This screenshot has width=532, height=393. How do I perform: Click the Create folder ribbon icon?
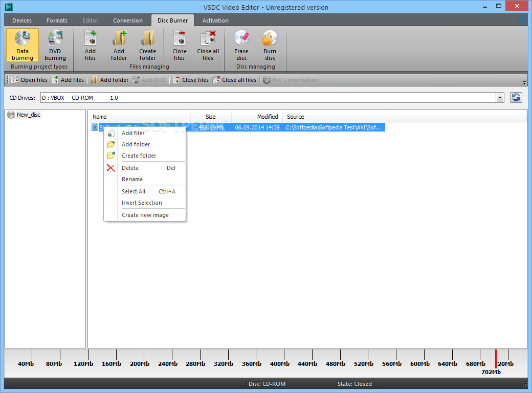[x=148, y=45]
